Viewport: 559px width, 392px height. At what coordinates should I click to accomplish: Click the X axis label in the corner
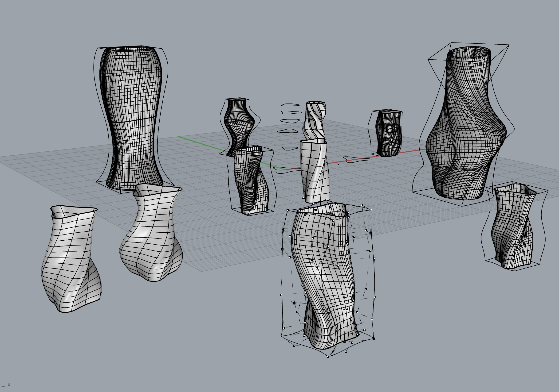pos(9,385)
